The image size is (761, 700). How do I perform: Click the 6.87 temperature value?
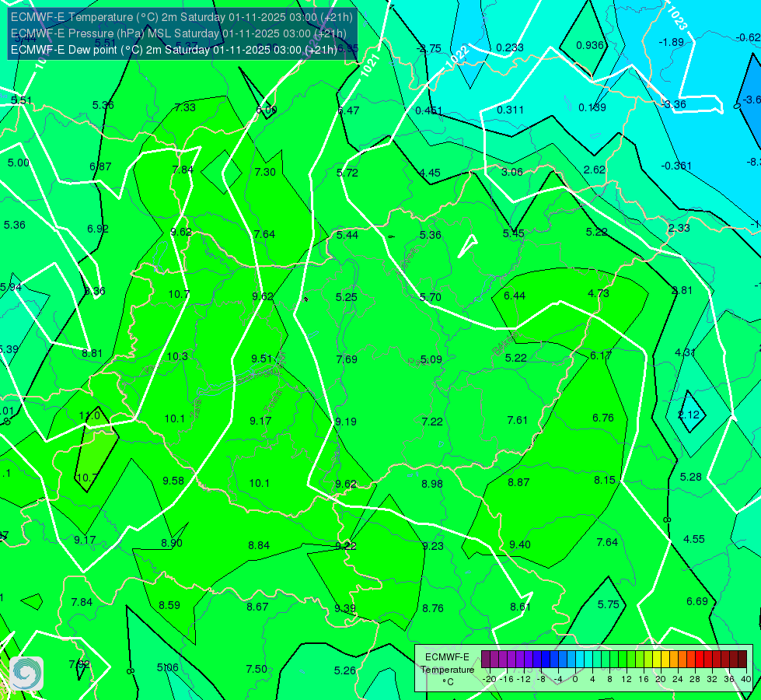pos(100,166)
